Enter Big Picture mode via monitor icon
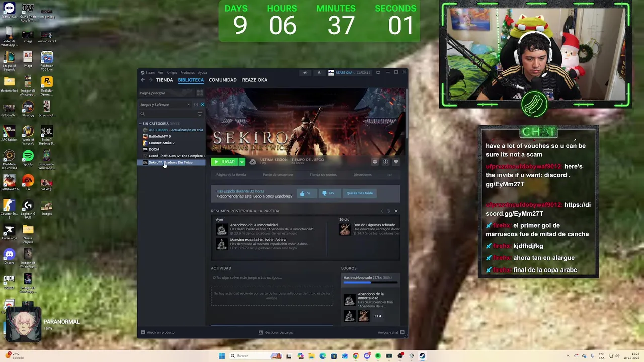This screenshot has width=644, height=362. click(x=378, y=73)
